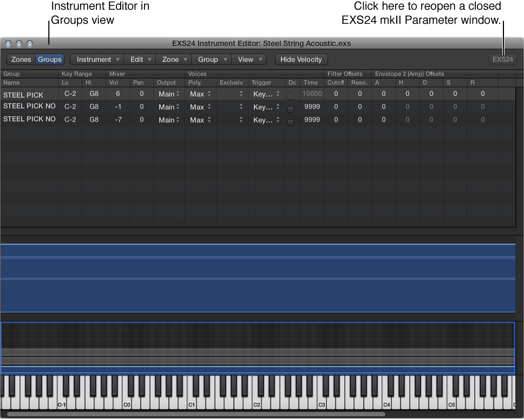Select the Groups view button
Screen dimensions: 524x420
[49, 60]
